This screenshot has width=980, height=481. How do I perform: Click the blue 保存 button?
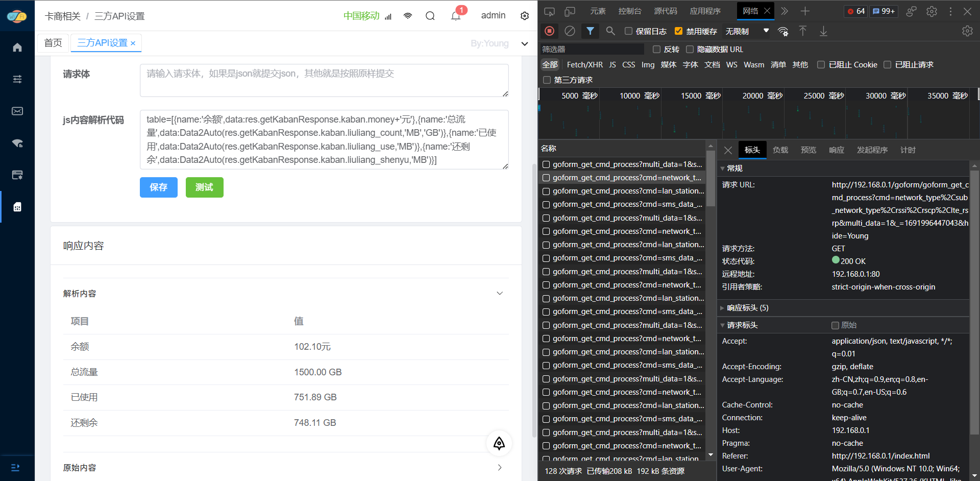(159, 187)
